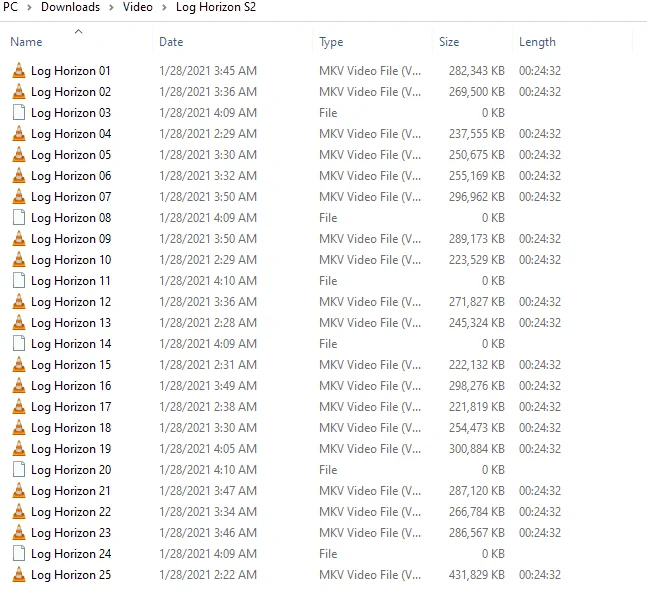The image size is (647, 590).
Task: Click the VLC icon of Log Horizon 01
Action: (x=19, y=71)
